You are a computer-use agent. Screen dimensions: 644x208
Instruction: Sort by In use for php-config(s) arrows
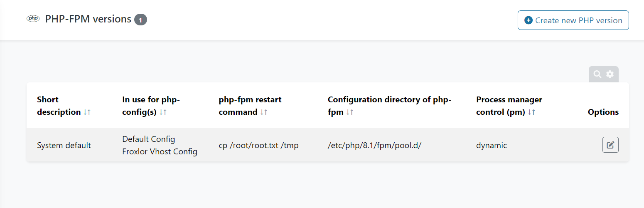click(163, 112)
